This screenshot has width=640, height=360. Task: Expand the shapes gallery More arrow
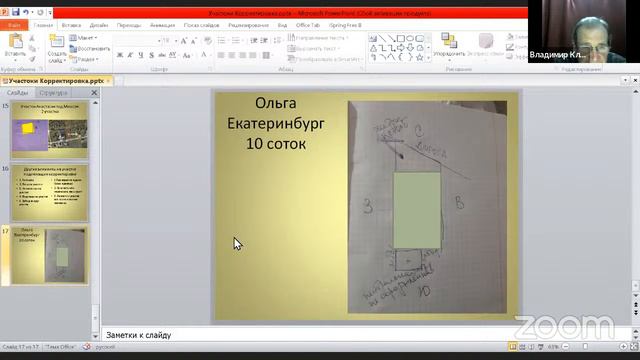pos(428,58)
